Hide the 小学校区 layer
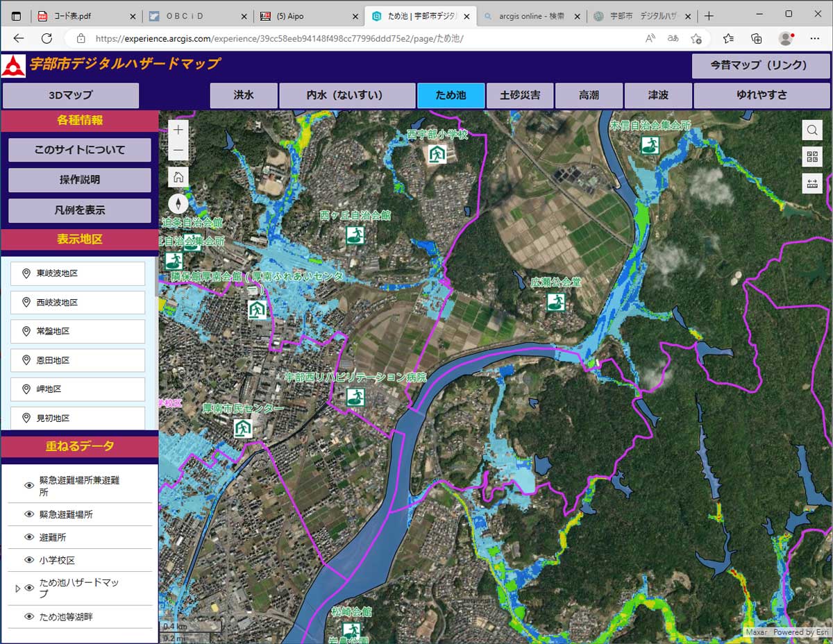The image size is (833, 644). 29,560
